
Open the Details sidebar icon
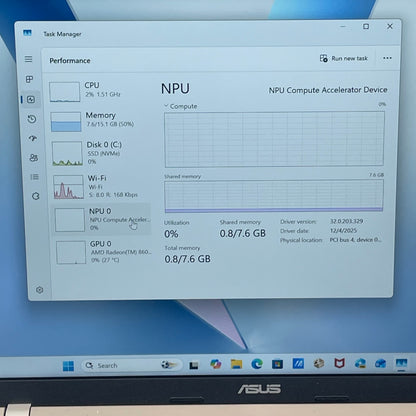click(35, 177)
